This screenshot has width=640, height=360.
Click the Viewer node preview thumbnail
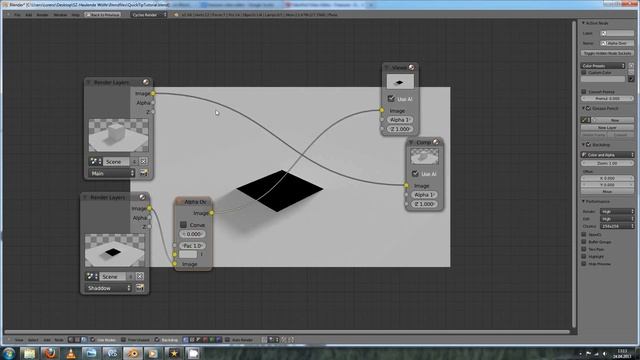coord(400,82)
